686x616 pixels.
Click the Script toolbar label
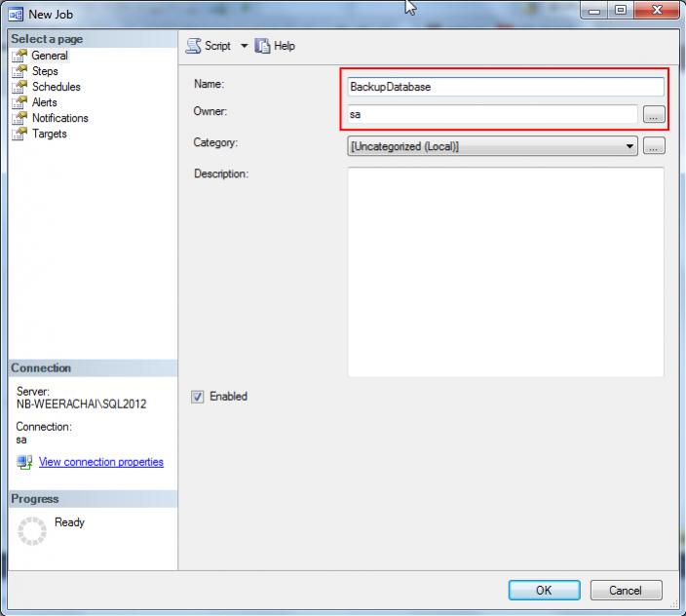[217, 46]
